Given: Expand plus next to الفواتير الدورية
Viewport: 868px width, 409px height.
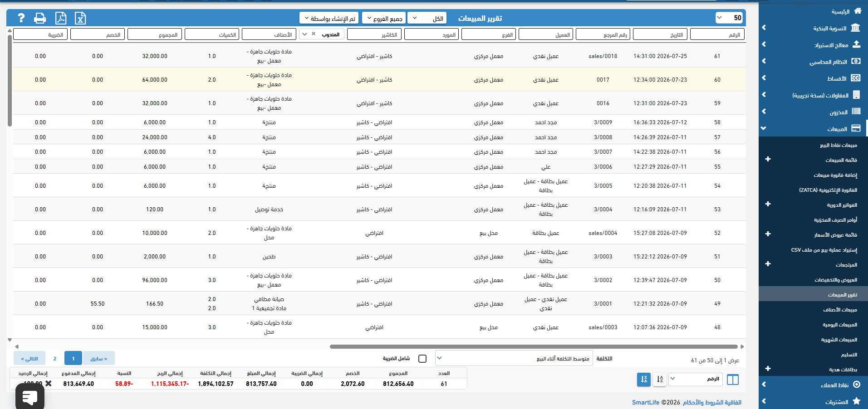Looking at the screenshot, I should [768, 204].
